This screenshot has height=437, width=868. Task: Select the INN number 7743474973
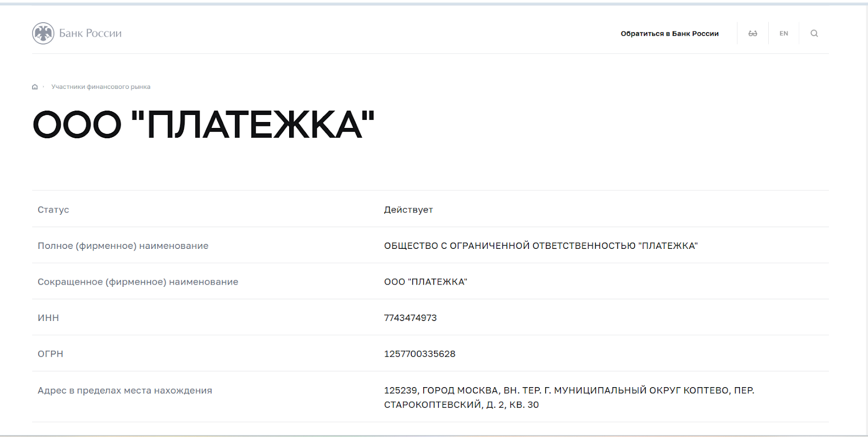(x=410, y=318)
